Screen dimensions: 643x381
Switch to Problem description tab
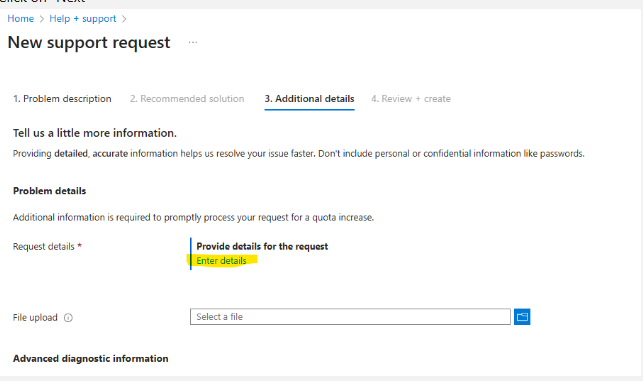tap(62, 98)
